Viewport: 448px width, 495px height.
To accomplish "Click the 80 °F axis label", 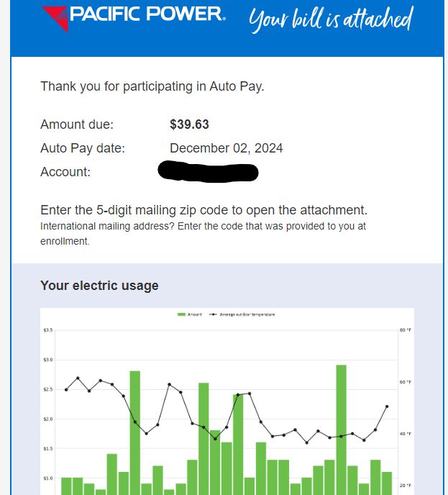I will point(406,330).
